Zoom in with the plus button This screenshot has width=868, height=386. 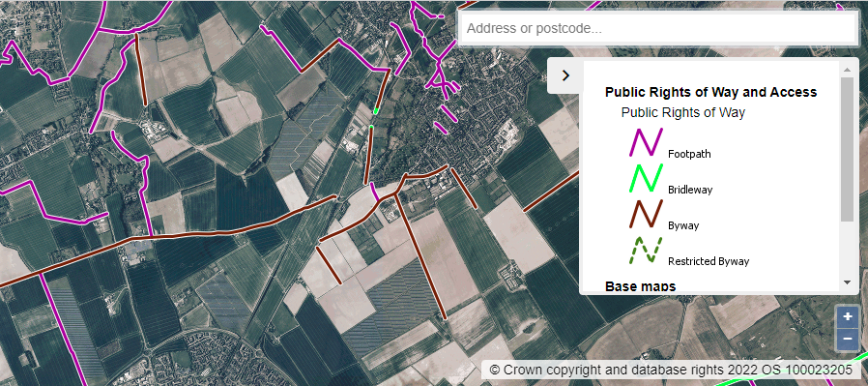click(x=848, y=317)
